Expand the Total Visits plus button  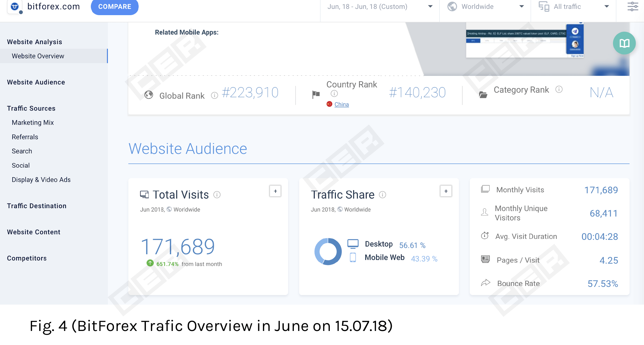pos(275,191)
